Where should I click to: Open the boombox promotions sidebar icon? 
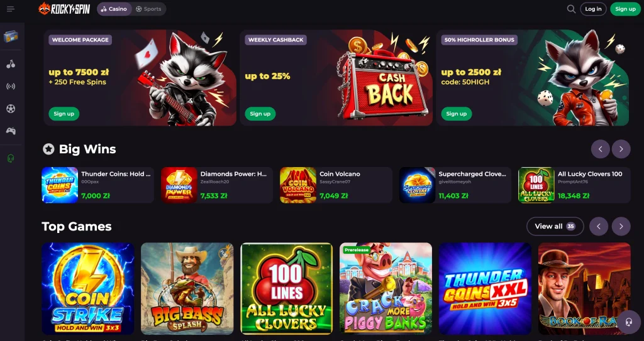(11, 37)
